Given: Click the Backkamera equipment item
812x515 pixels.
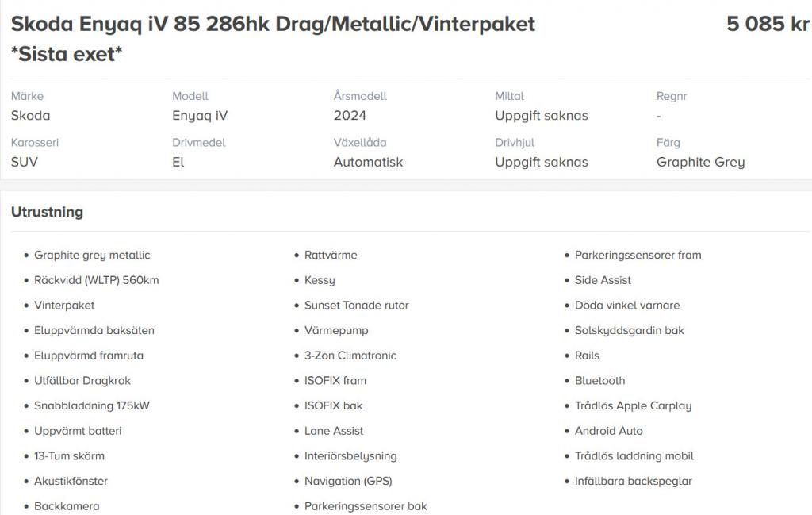Looking at the screenshot, I should pos(67,506).
